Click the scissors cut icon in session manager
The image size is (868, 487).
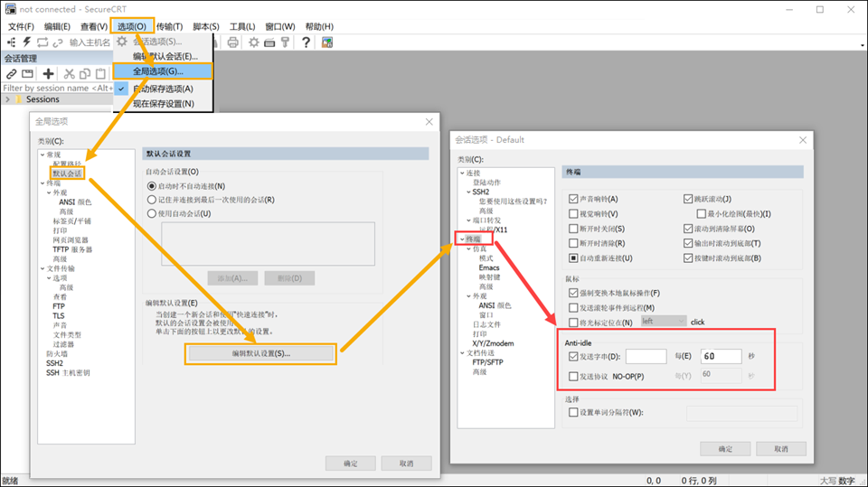tap(69, 74)
